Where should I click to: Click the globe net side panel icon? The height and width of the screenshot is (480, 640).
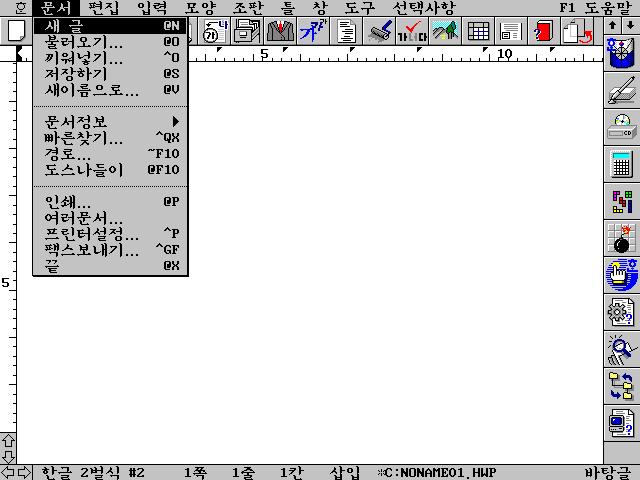622,53
